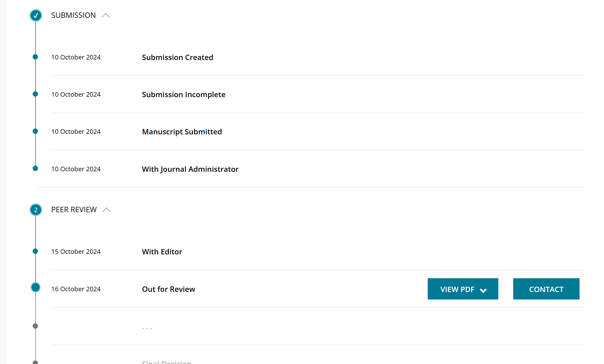Screen dimensions: 604x364
Task: Collapse the PEER REVIEW section chevron
Action: 106,210
